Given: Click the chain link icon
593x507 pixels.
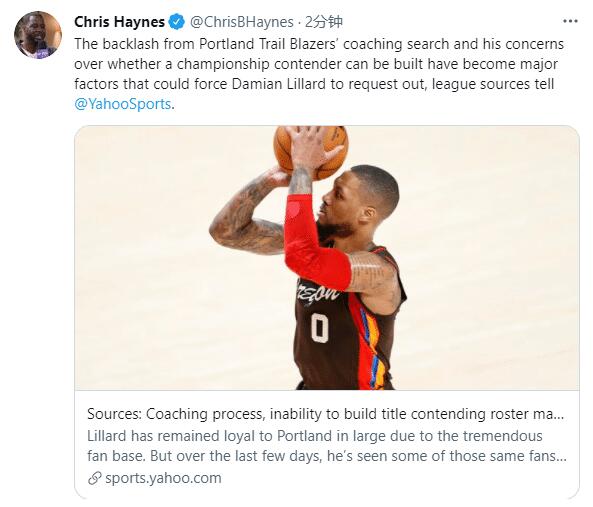Looking at the screenshot, I should 94,478.
